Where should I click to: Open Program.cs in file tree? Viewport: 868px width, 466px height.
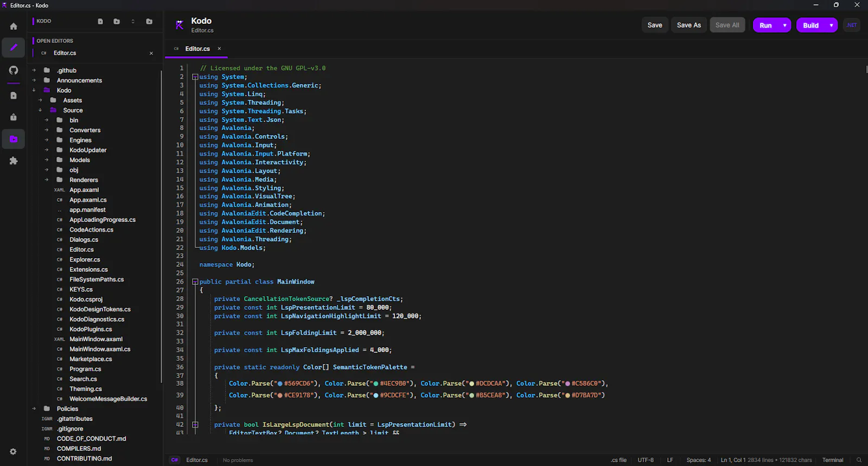(x=85, y=369)
